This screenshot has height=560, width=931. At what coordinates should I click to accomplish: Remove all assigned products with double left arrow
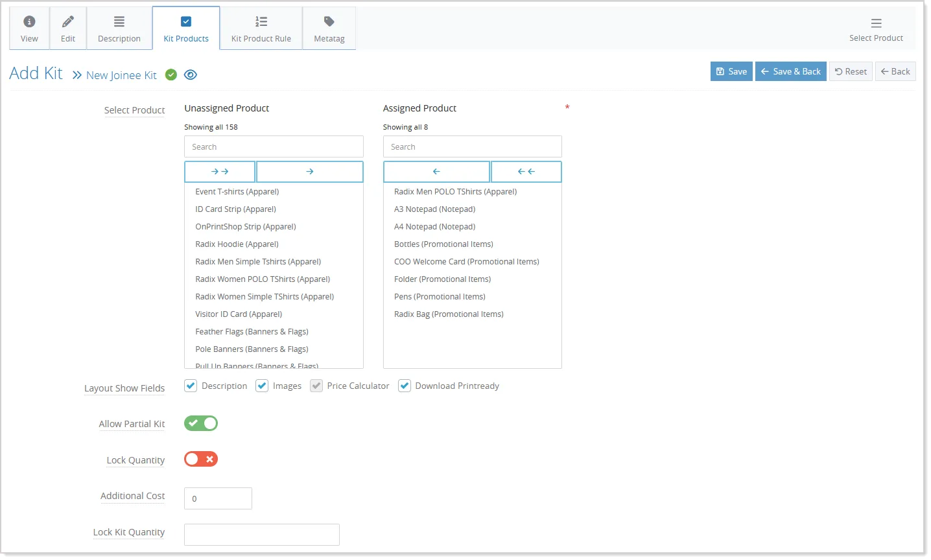pyautogui.click(x=526, y=172)
